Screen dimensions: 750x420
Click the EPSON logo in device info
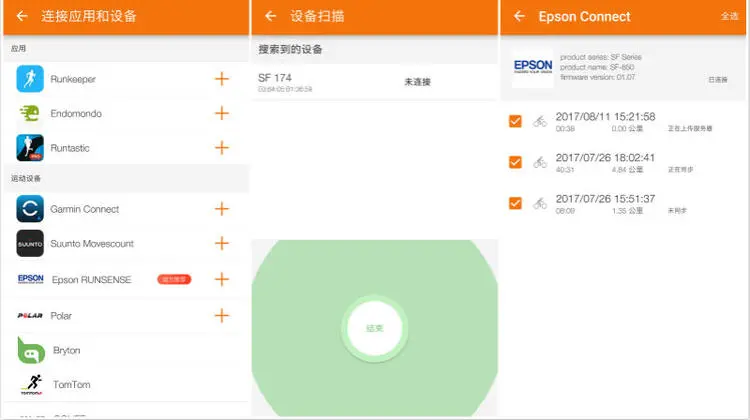point(533,67)
